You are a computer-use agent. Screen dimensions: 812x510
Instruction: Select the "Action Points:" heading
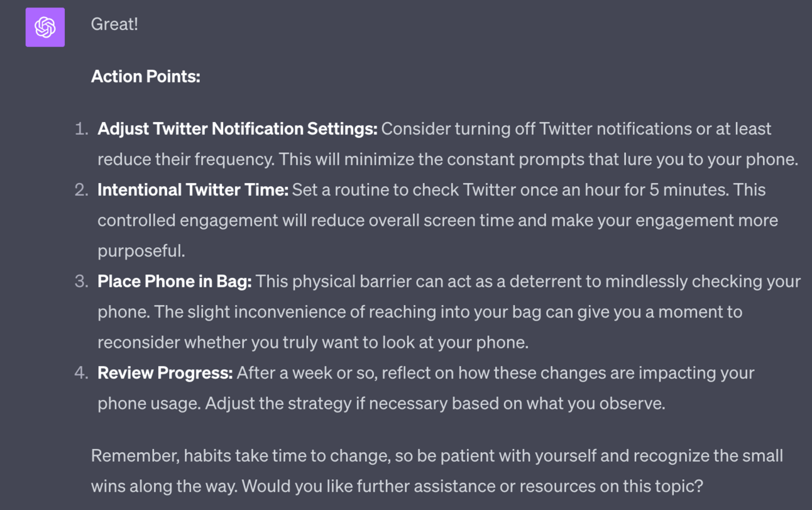tap(145, 77)
